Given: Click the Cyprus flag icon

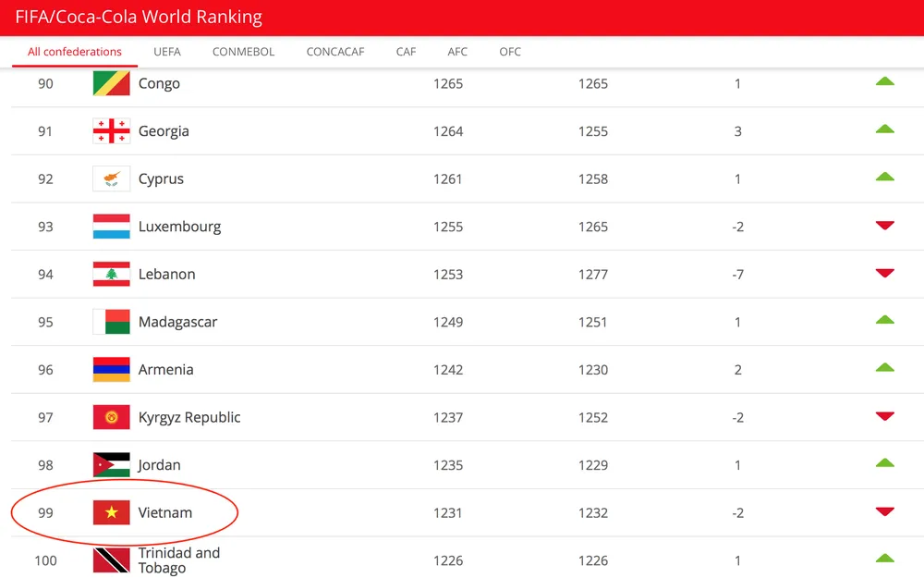Looking at the screenshot, I should tap(111, 178).
